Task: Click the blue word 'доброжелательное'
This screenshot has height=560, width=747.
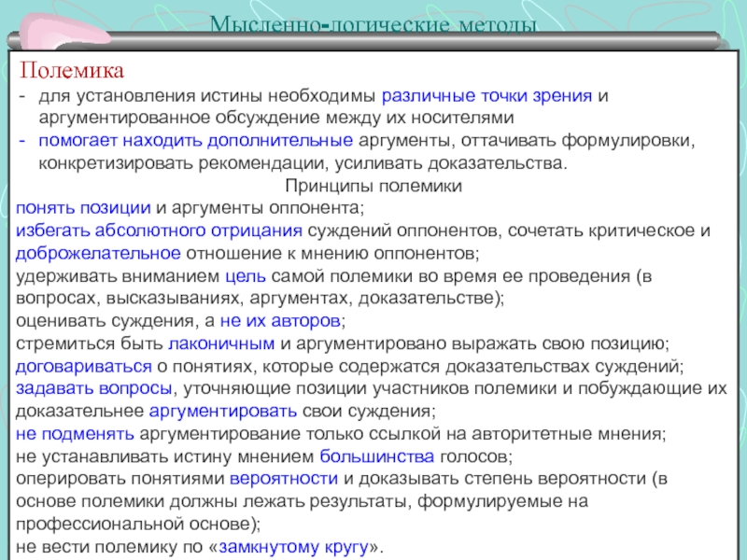Action: 98,253
